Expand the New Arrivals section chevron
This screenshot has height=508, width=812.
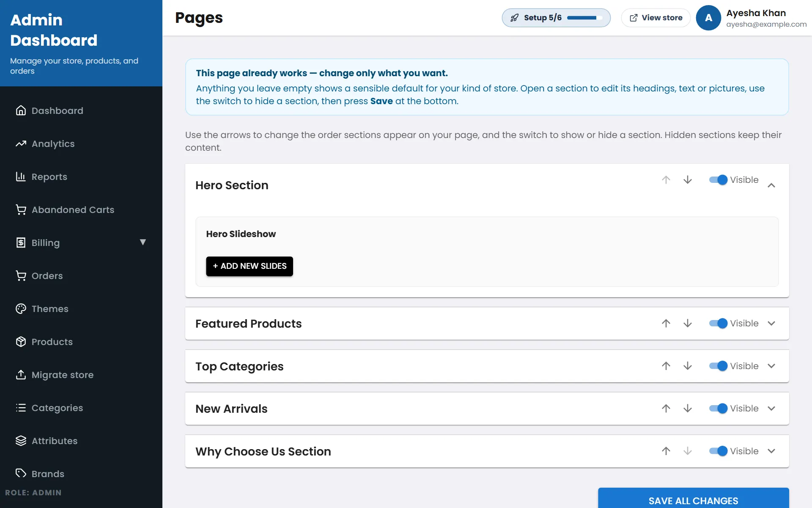771,409
